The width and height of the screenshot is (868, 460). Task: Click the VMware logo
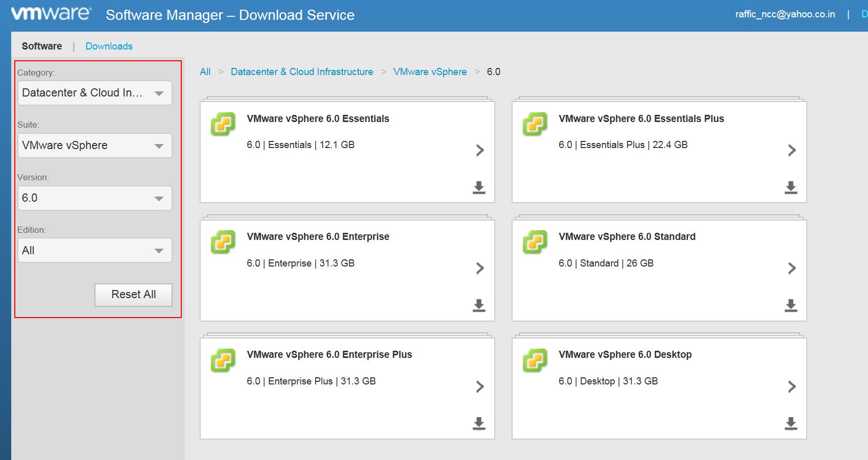(x=51, y=14)
